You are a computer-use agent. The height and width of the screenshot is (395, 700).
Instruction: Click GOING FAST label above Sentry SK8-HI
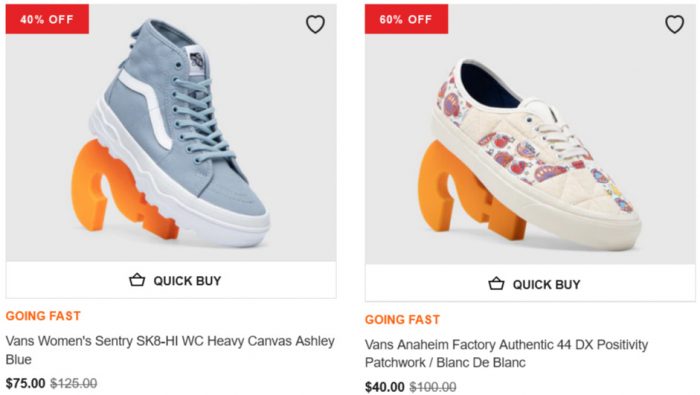pos(43,316)
